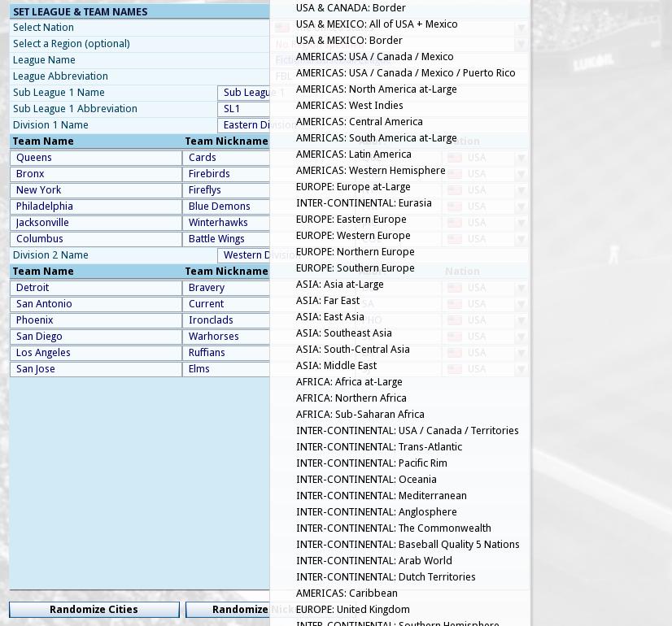Click the Queens team name field
Viewport: 672px width, 626px height.
click(95, 158)
